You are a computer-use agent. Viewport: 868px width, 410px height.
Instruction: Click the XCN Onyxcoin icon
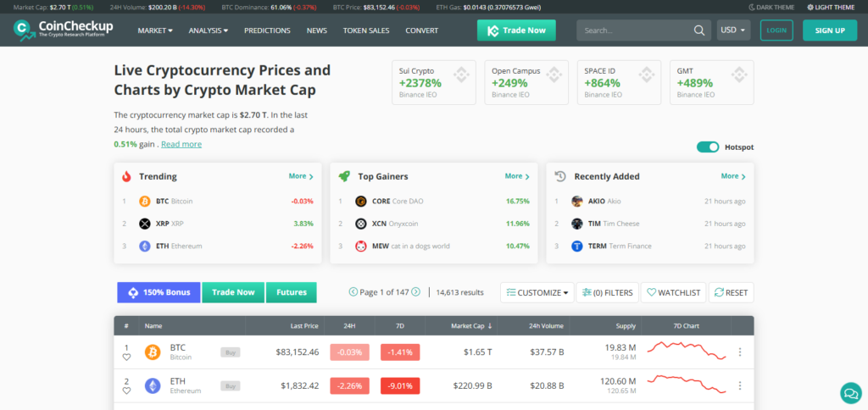(361, 224)
